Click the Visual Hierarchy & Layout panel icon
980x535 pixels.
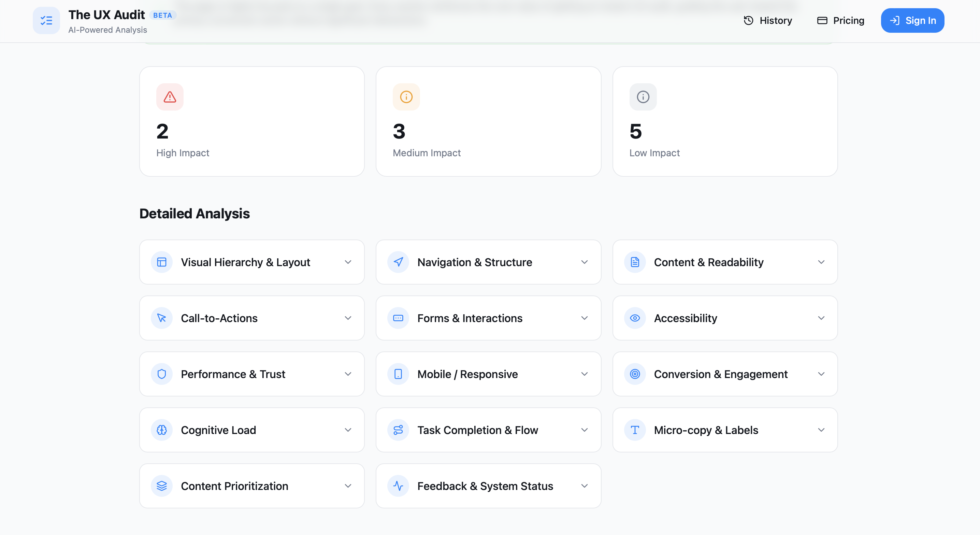pos(161,262)
